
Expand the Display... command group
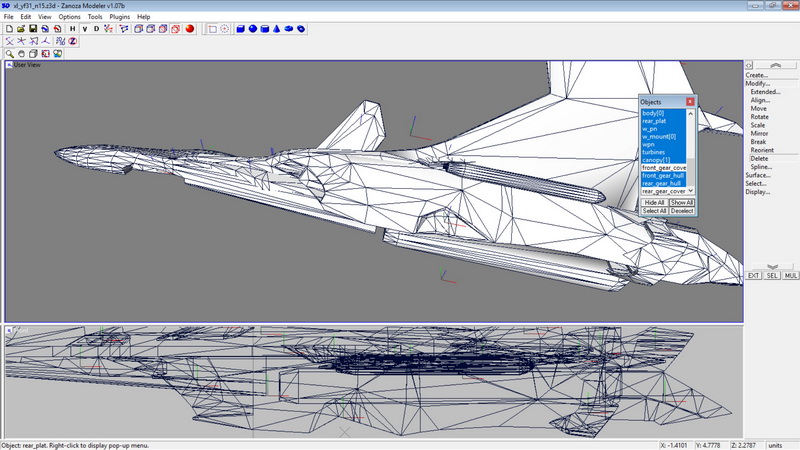tap(757, 192)
